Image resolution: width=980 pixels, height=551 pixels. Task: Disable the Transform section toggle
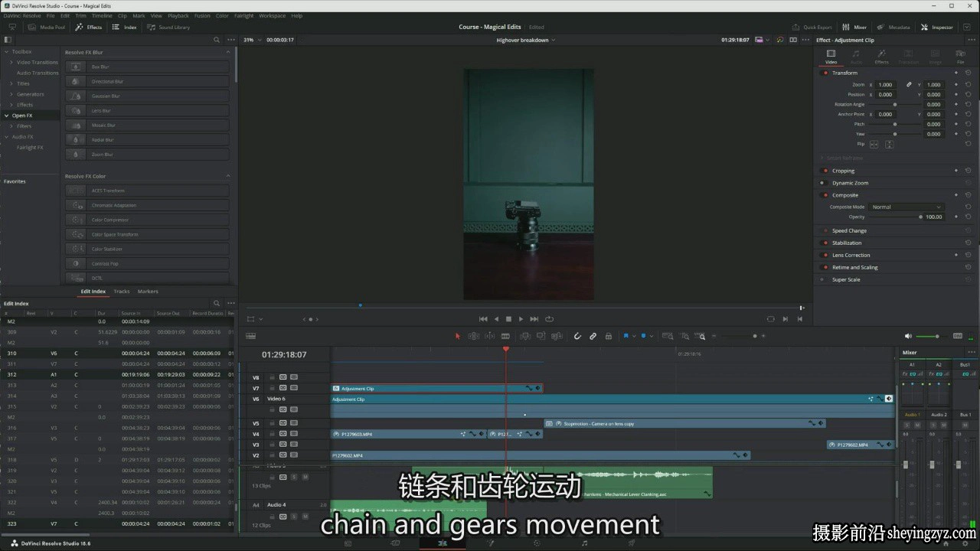(825, 73)
